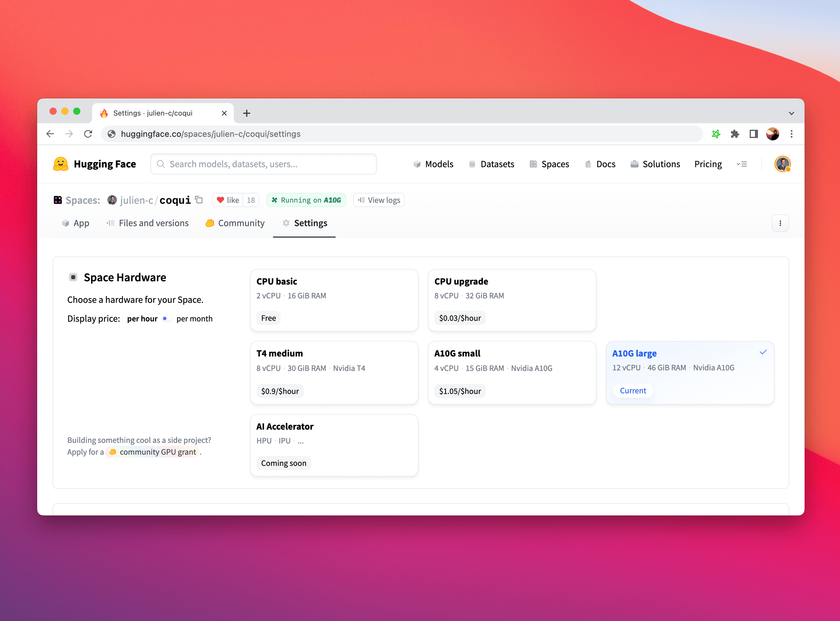
Task: Select the A10G large hardware card
Action: 689,372
